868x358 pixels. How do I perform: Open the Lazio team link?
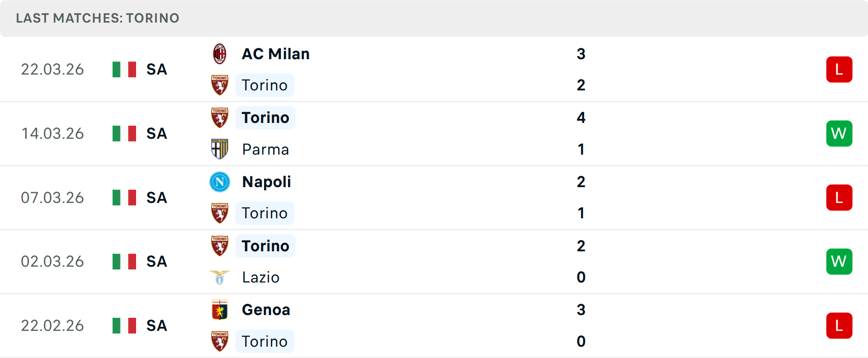[x=260, y=277]
